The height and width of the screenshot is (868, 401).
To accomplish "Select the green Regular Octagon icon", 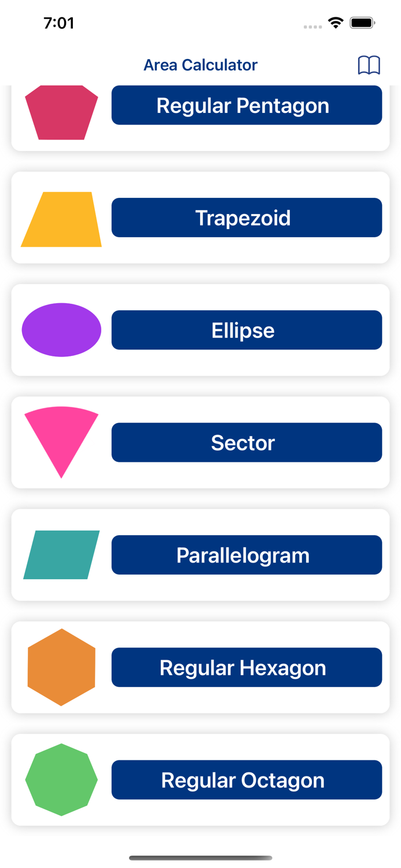I will coord(61,779).
